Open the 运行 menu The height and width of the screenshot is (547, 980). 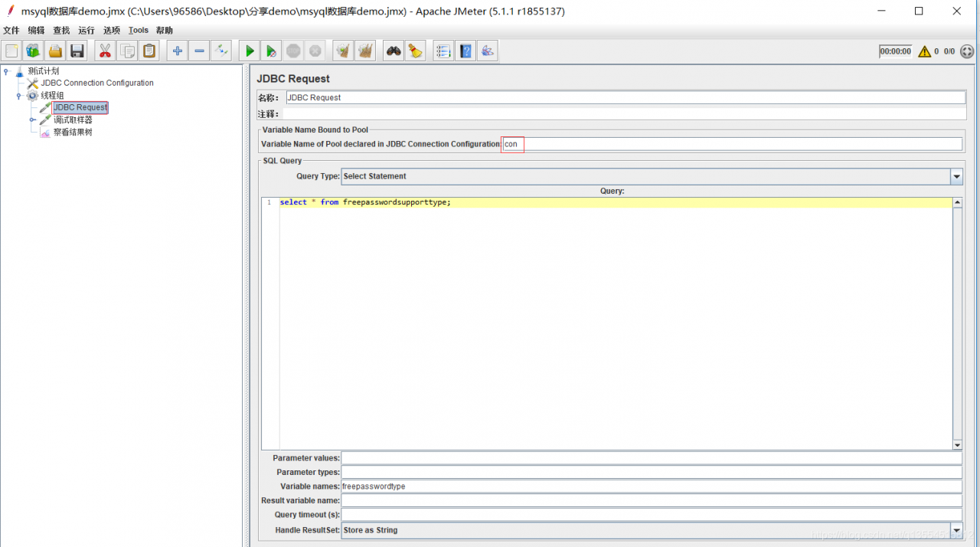tap(87, 30)
